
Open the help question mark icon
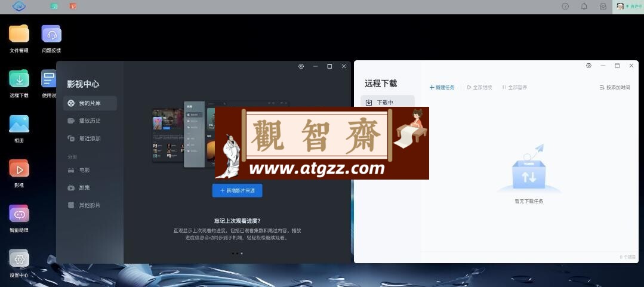click(565, 6)
